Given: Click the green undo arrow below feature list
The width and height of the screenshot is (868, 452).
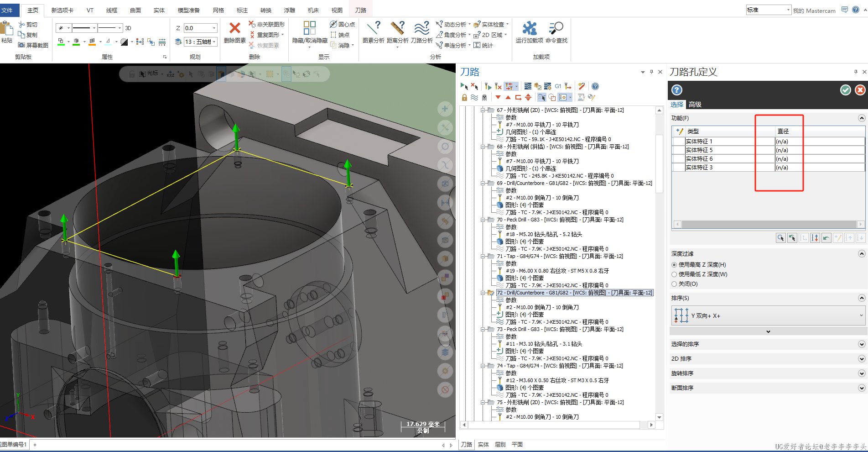Looking at the screenshot, I should (x=826, y=238).
